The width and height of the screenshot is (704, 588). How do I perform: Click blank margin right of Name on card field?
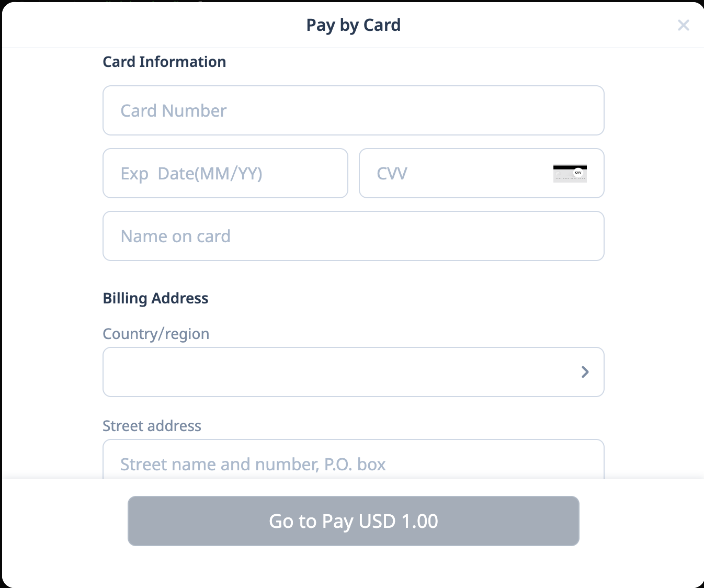click(654, 236)
